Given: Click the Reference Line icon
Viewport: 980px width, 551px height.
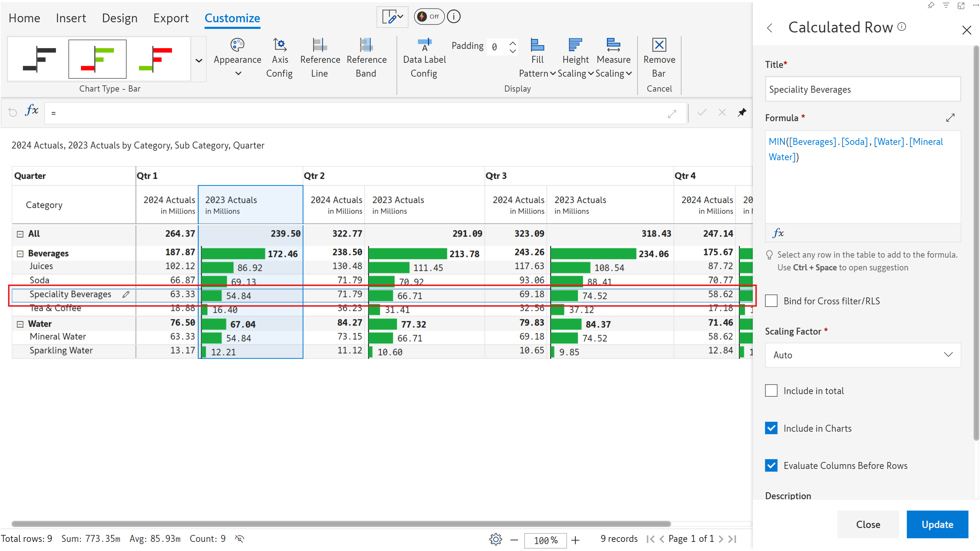Looking at the screenshot, I should [x=319, y=45].
